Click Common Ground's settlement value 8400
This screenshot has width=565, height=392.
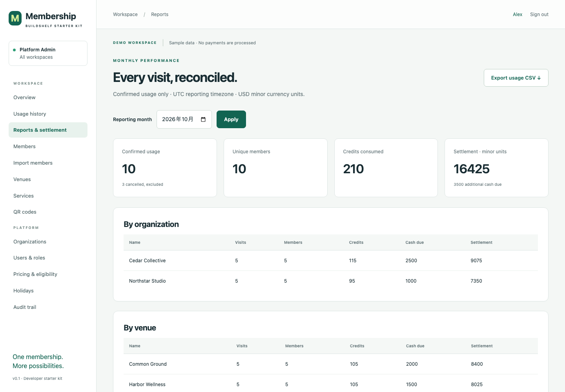tap(477, 364)
